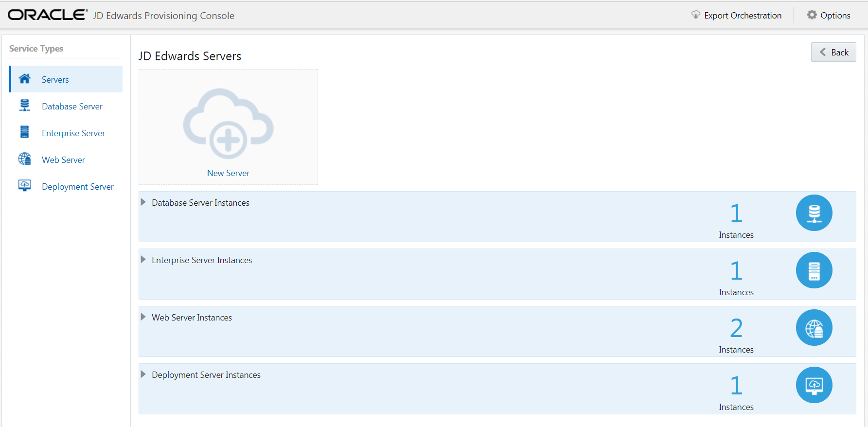Expand Database Server Instances section
This screenshot has width=868, height=427.
tap(143, 202)
